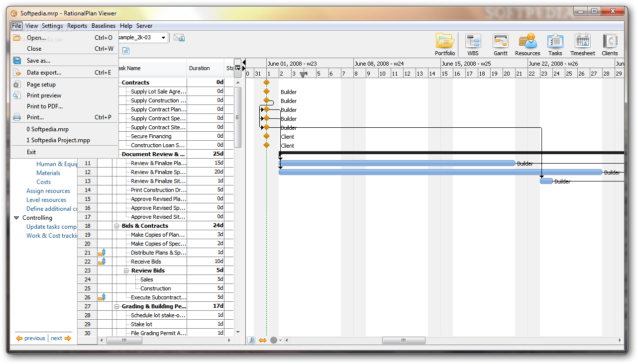The width and height of the screenshot is (638, 364).
Task: Click the assignment indicator icon in row 22
Action: coord(102,262)
